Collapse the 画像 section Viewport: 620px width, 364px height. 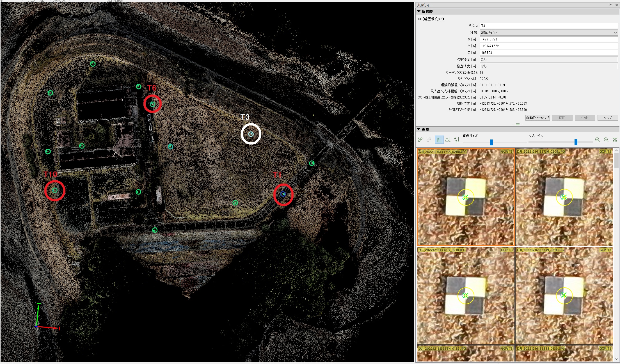click(419, 129)
